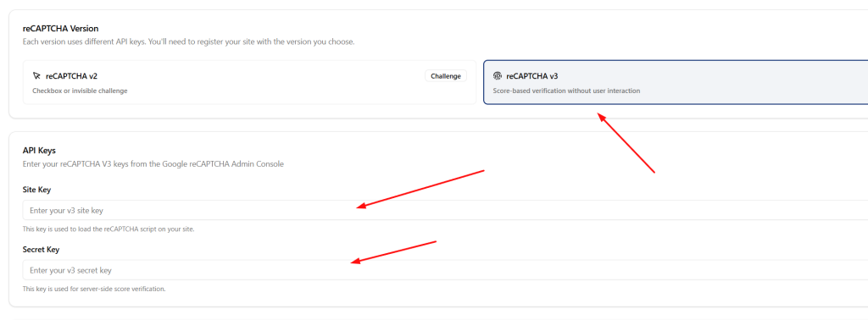Click the "Site Key" field label
The image size is (868, 320).
tap(37, 190)
